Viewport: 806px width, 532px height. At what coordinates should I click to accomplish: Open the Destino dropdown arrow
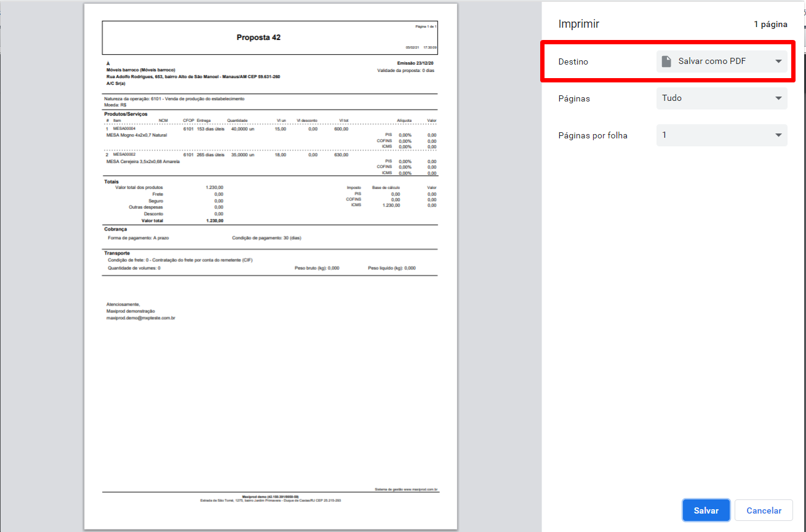(x=778, y=62)
